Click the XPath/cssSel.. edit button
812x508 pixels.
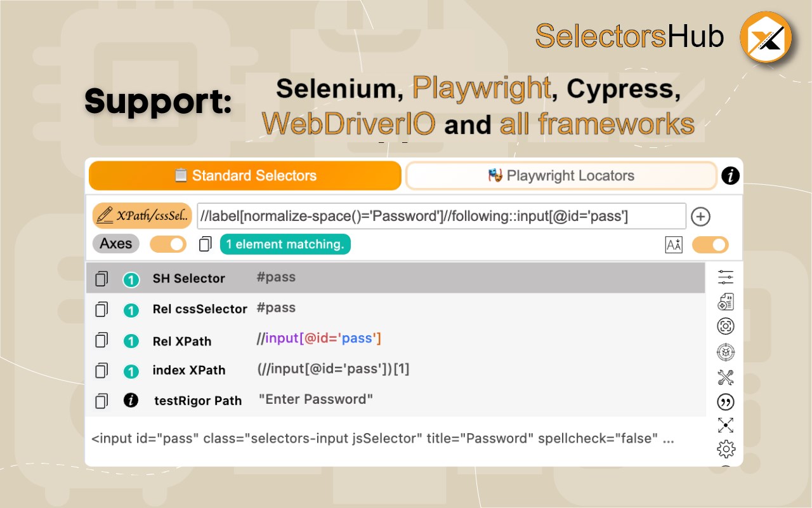(142, 216)
